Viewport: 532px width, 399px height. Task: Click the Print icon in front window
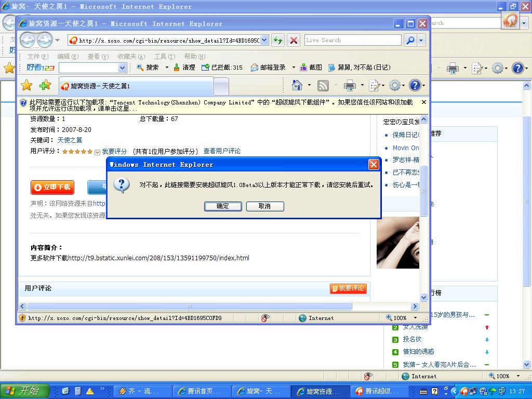point(350,86)
